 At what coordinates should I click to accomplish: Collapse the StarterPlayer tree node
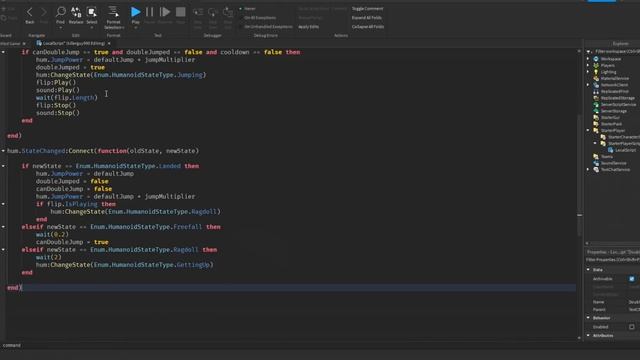pos(589,131)
